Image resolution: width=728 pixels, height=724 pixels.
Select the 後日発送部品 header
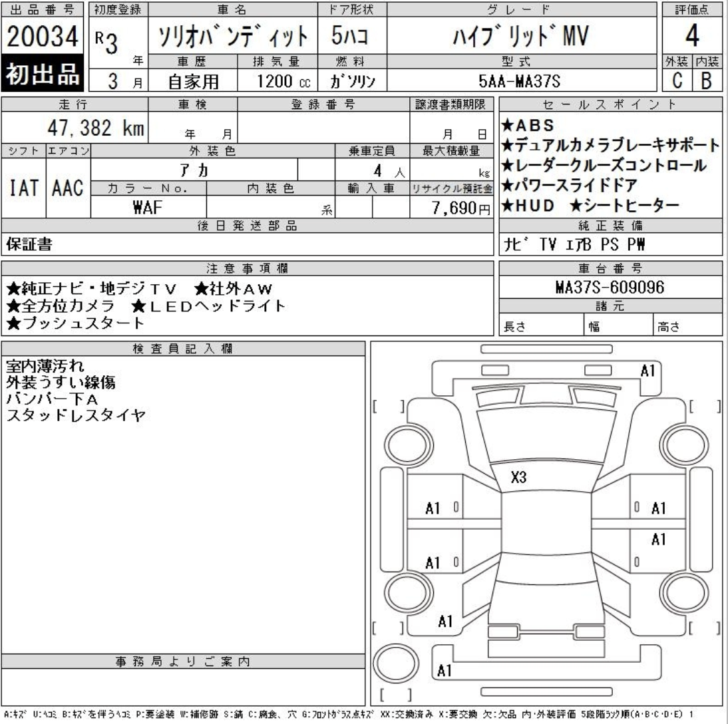coord(248,226)
